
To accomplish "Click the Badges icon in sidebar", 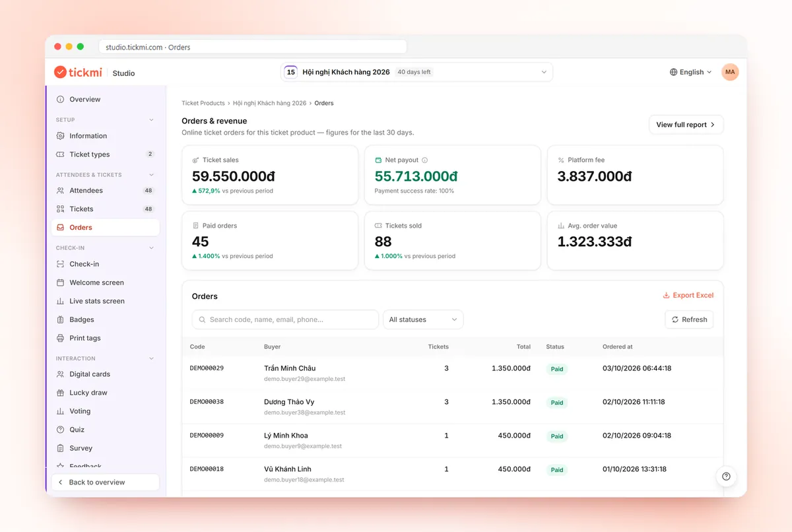I will tap(61, 319).
